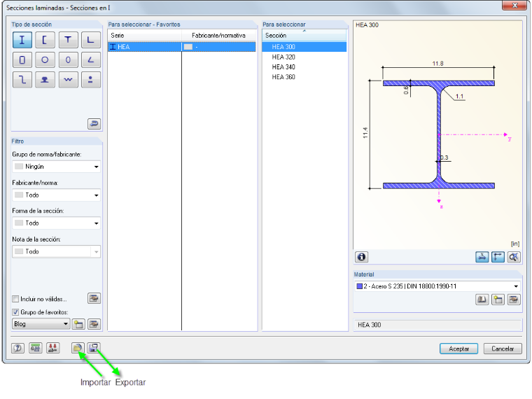Screen dimensions: 532x399
Task: Enable the Incluir no válidas checkbox
Action: coord(15,299)
